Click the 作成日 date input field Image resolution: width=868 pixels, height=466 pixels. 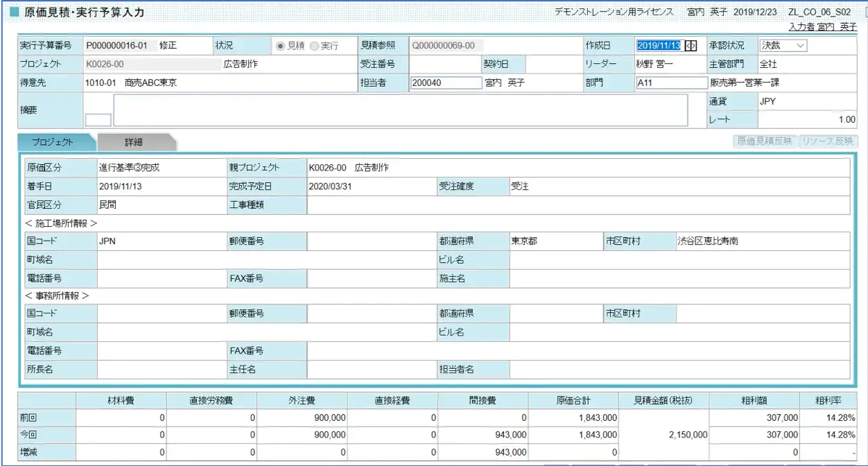[x=658, y=46]
